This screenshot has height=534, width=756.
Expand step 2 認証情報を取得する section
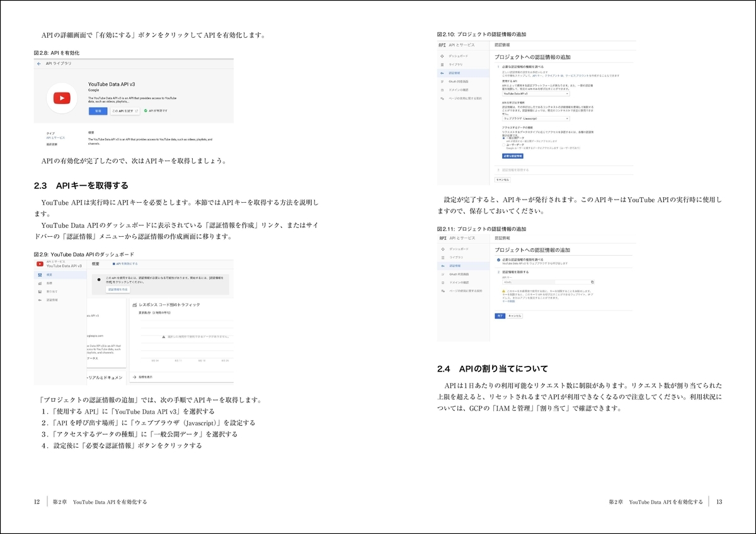(515, 170)
